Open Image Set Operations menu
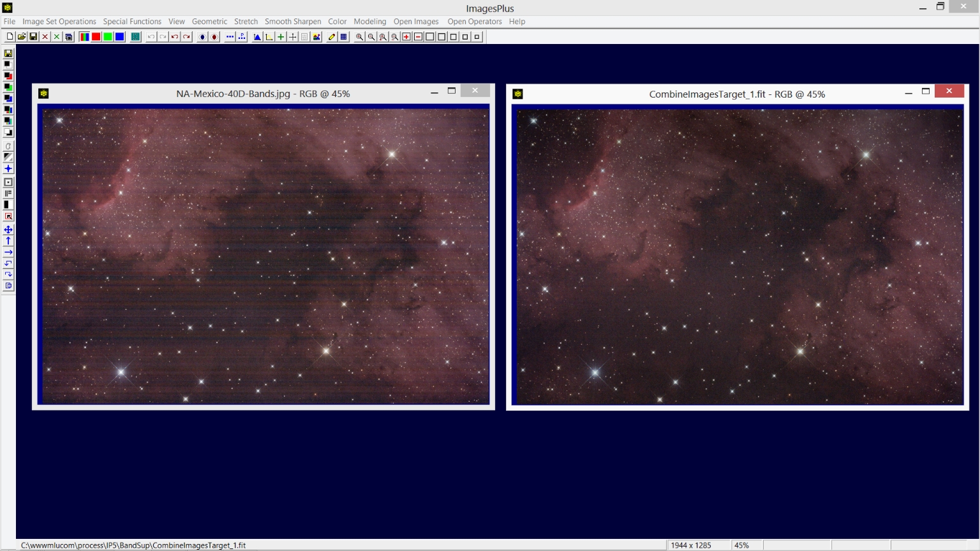Viewport: 980px width, 551px height. tap(59, 22)
